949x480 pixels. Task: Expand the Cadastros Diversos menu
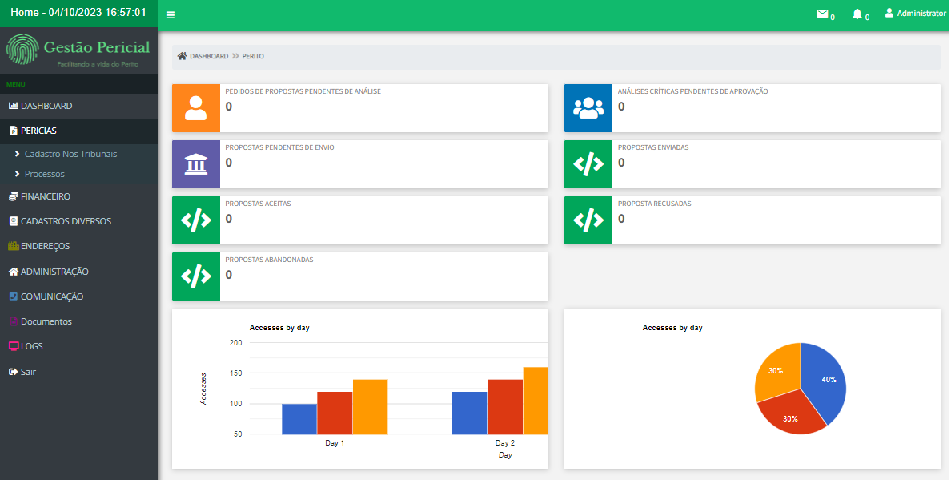(x=65, y=221)
